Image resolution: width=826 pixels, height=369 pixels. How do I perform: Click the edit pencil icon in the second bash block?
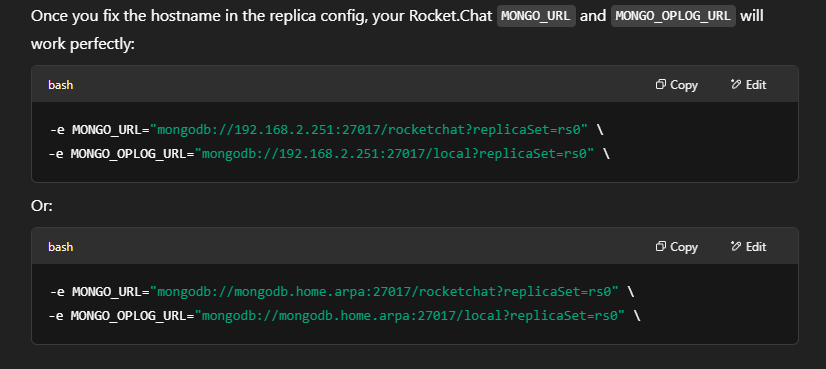(736, 246)
